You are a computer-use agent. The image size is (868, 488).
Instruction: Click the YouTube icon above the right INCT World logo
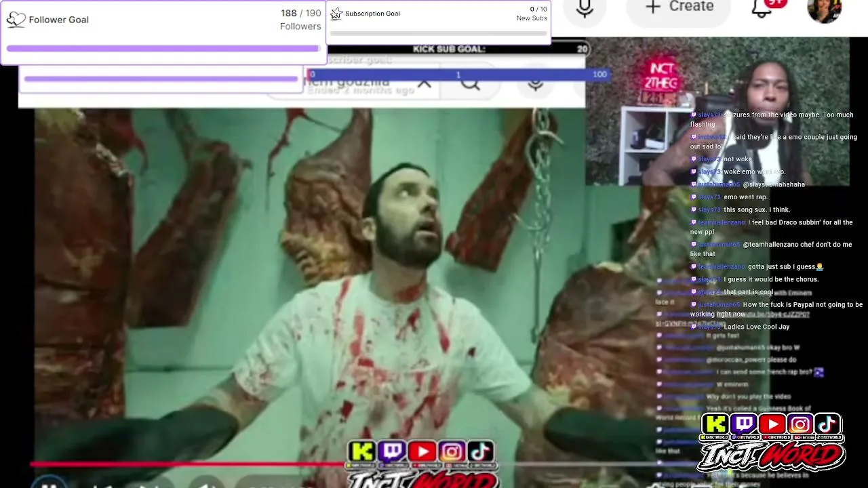(x=772, y=425)
